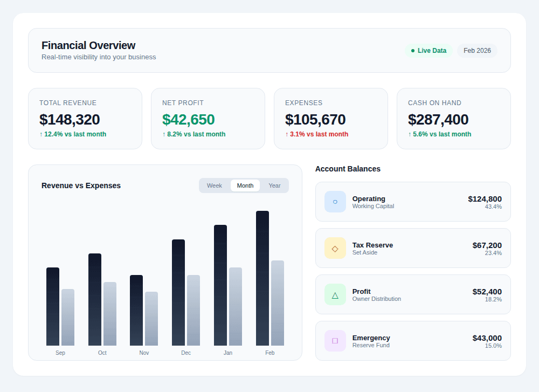
Task: Click the Tax Reserve diamond icon
Action: [x=335, y=248]
